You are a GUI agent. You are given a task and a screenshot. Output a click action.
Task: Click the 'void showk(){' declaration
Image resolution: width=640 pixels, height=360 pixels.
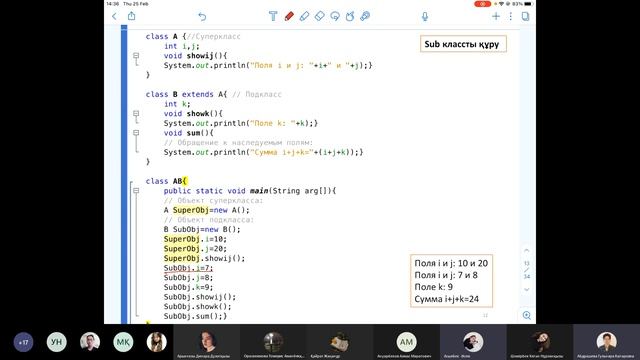tap(193, 113)
